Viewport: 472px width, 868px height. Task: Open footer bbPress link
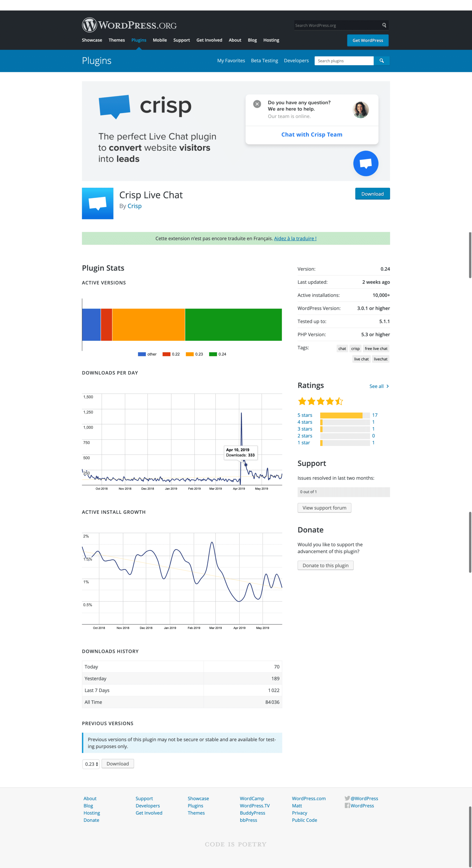(x=249, y=820)
